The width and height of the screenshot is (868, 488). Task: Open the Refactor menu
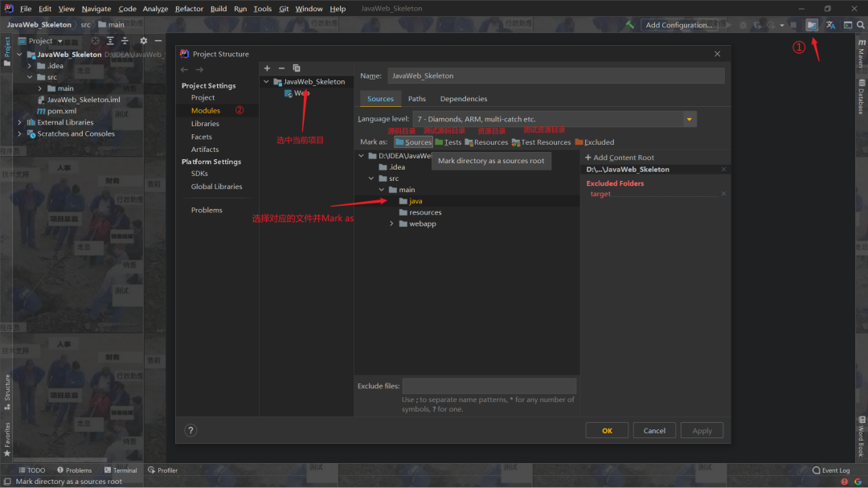[x=189, y=9]
